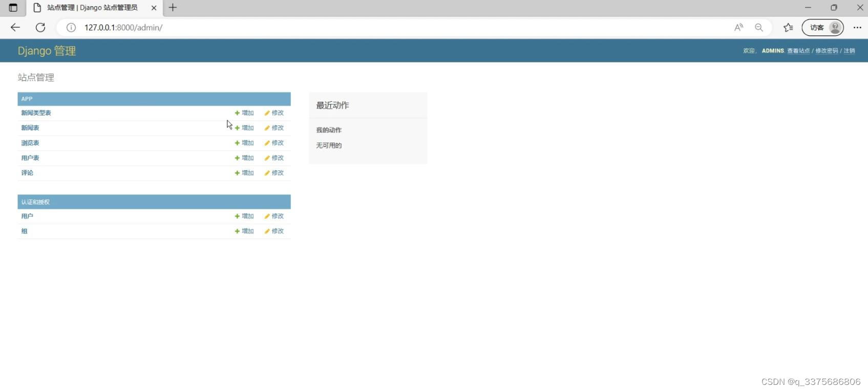Open the 用户表 model link

pyautogui.click(x=30, y=158)
